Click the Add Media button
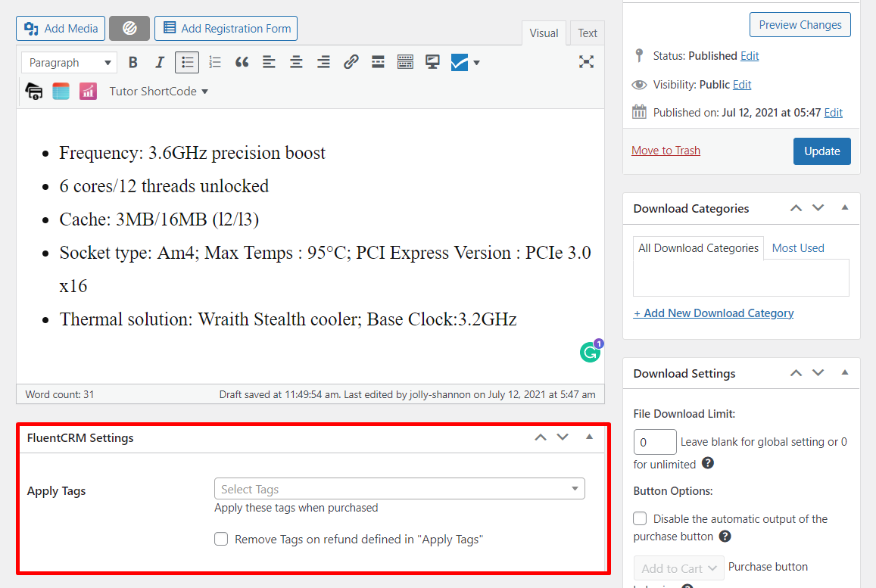 [61, 29]
